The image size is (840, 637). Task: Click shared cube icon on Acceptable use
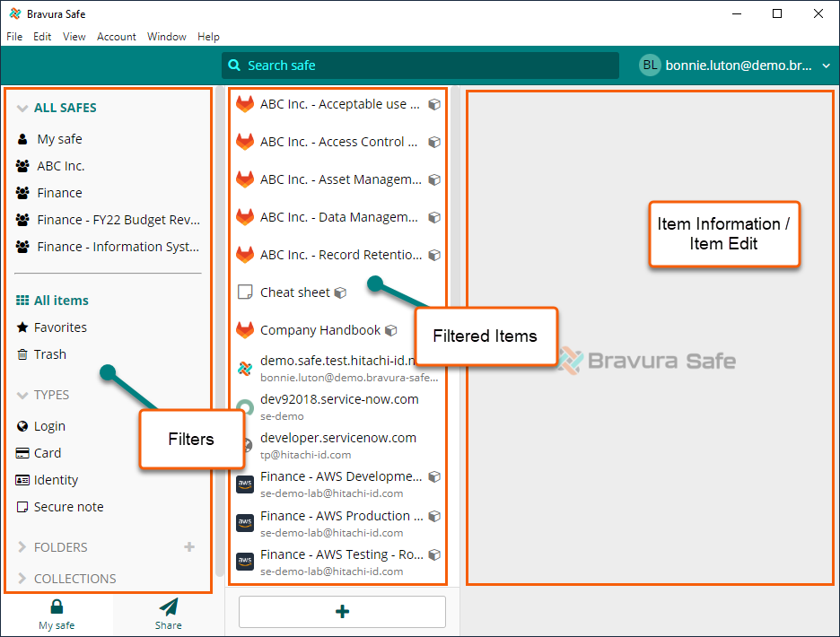pos(434,104)
